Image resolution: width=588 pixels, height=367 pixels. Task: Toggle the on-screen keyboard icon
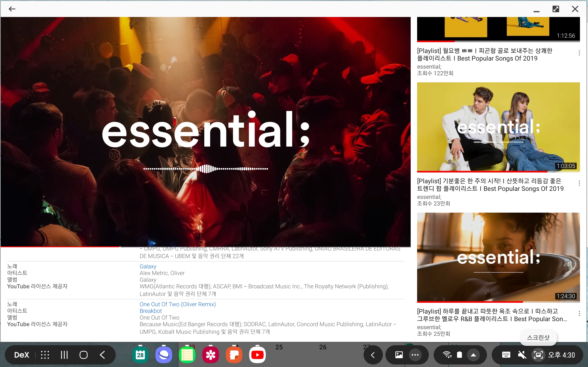pyautogui.click(x=506, y=355)
